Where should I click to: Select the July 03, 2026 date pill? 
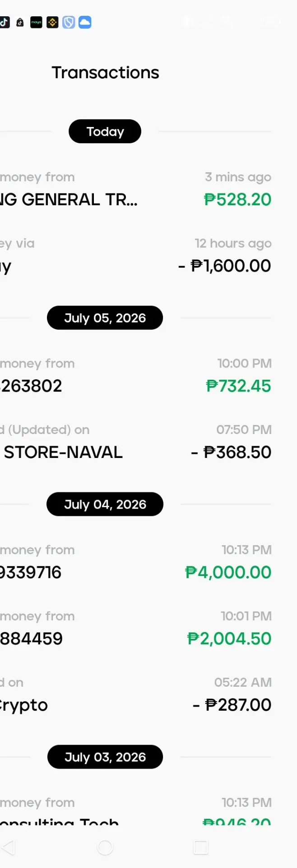(x=105, y=757)
